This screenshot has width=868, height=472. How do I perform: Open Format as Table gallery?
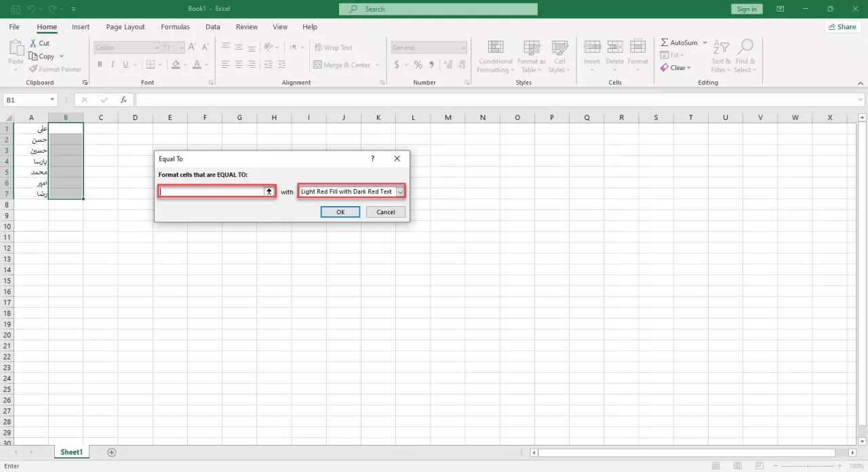click(532, 57)
